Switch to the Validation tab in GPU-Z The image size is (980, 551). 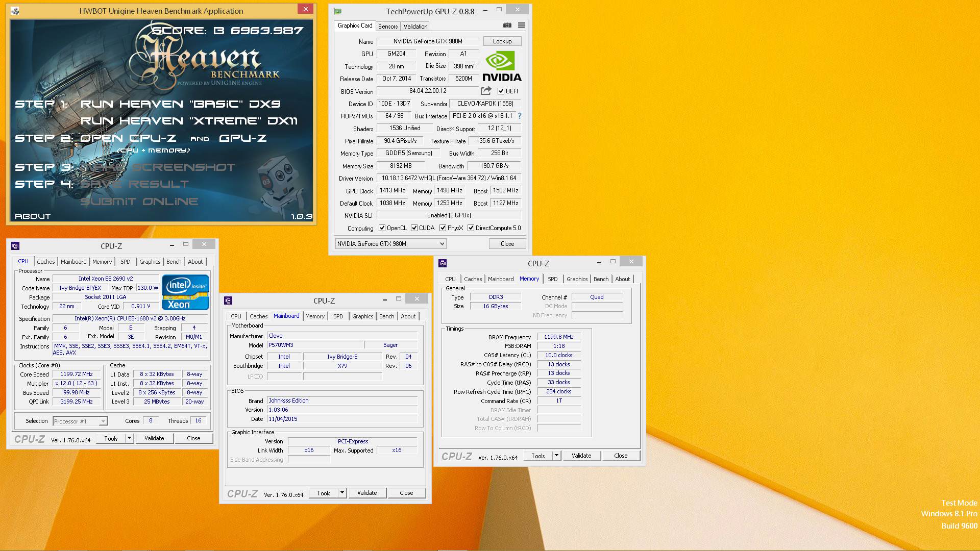[x=415, y=26]
